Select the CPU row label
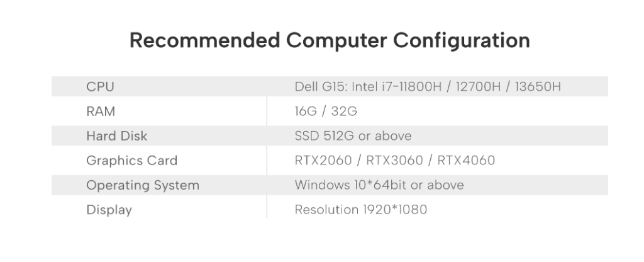This screenshot has height=262, width=644. click(100, 86)
